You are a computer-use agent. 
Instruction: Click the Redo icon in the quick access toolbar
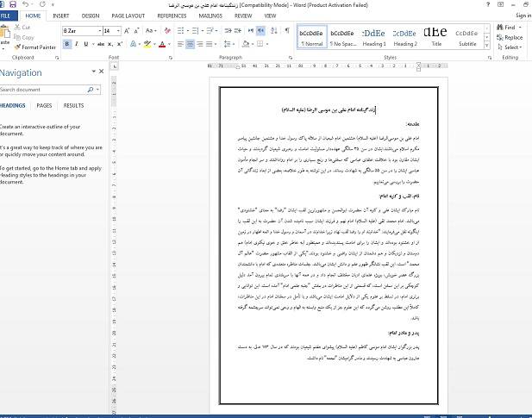pyautogui.click(x=42, y=4)
